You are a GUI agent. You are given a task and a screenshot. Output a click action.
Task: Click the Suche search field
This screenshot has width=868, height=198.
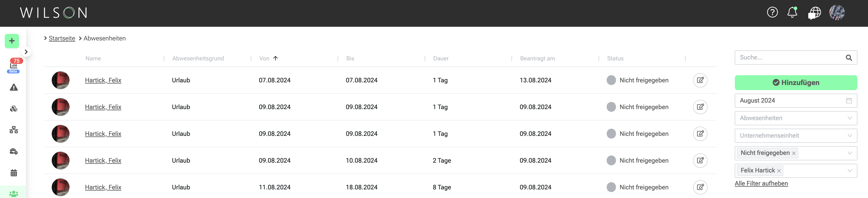pyautogui.click(x=796, y=58)
